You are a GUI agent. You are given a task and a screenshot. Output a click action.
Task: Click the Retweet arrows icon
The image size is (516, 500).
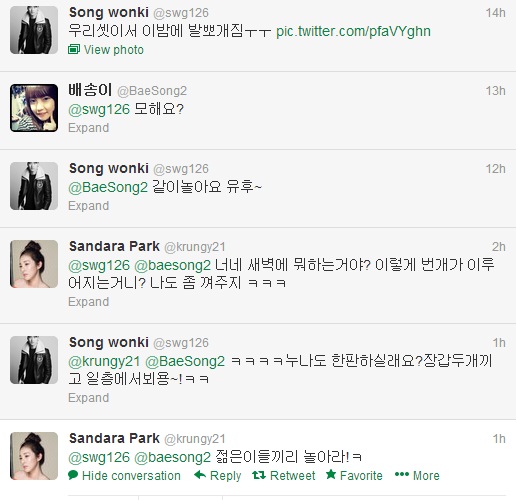pos(259,475)
